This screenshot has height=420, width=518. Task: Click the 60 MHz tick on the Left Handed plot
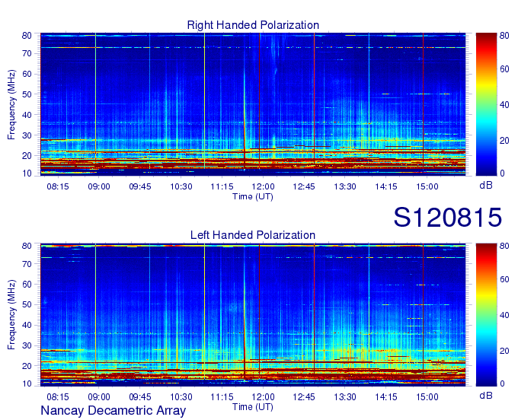point(27,285)
